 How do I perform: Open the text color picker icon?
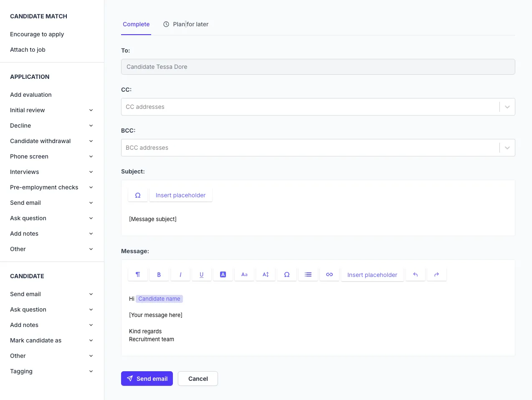click(223, 274)
